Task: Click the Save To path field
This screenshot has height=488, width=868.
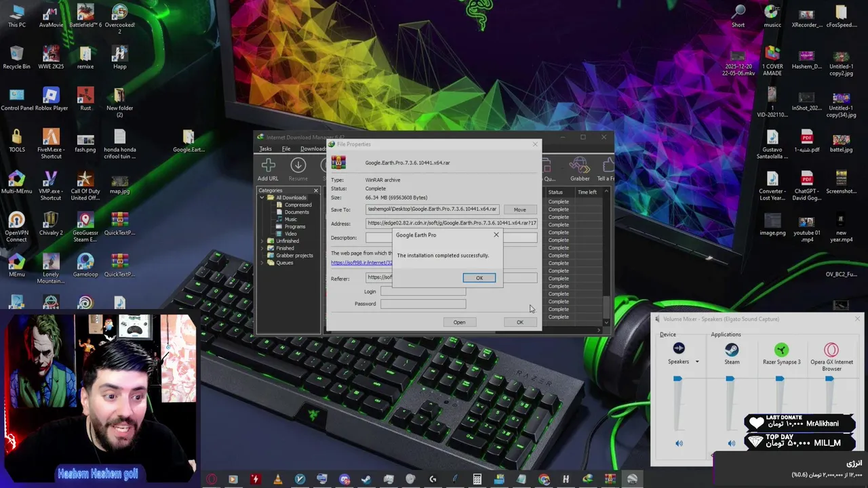Action: tap(433, 209)
